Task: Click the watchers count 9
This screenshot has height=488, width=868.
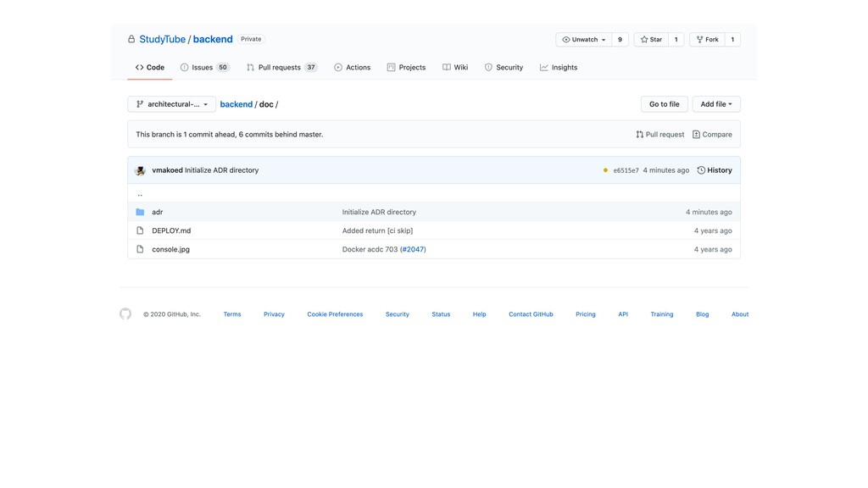Action: pos(620,40)
